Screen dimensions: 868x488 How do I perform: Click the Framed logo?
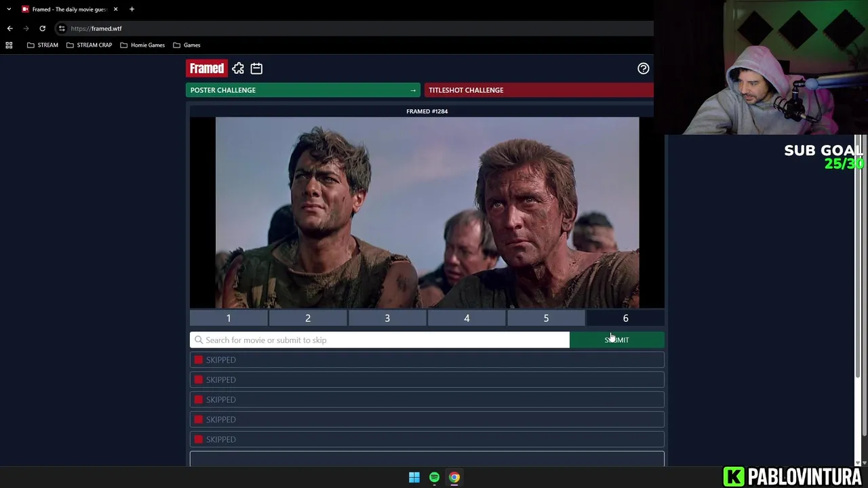pos(207,68)
